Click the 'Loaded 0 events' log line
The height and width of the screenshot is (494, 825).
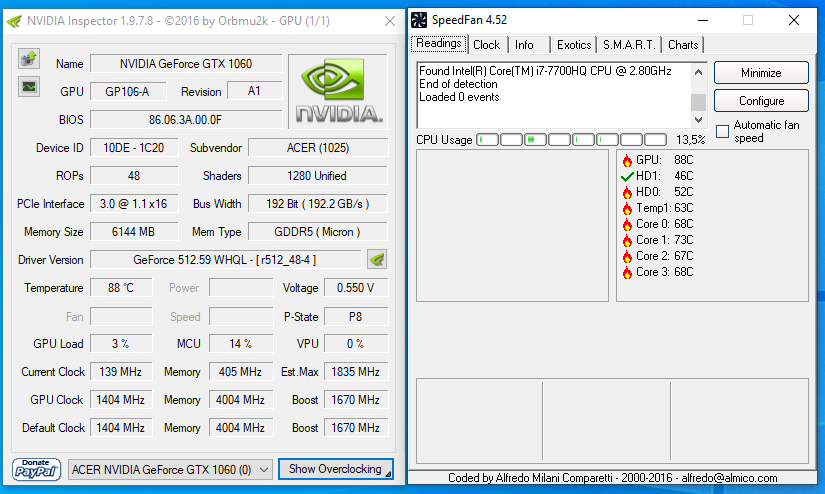[x=459, y=97]
